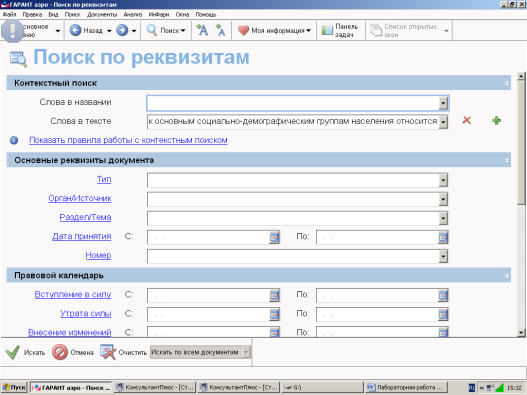Switch to Лабораторная работа taskbar window

[x=406, y=388]
